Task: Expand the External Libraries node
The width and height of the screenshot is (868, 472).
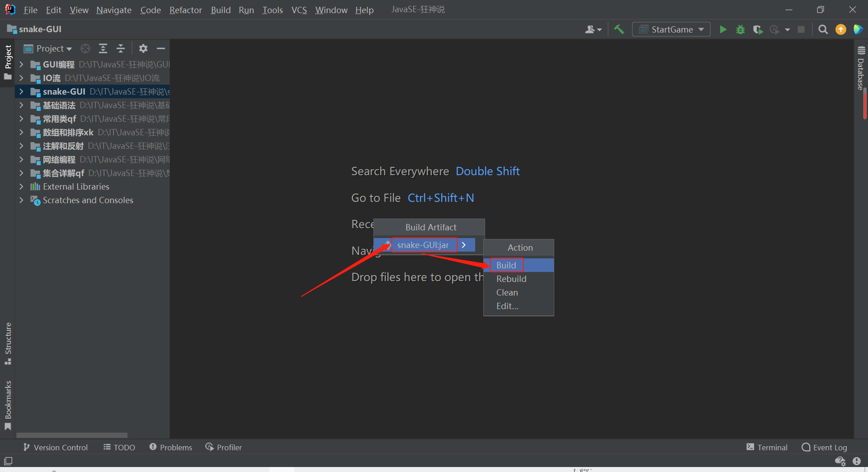Action: point(21,186)
